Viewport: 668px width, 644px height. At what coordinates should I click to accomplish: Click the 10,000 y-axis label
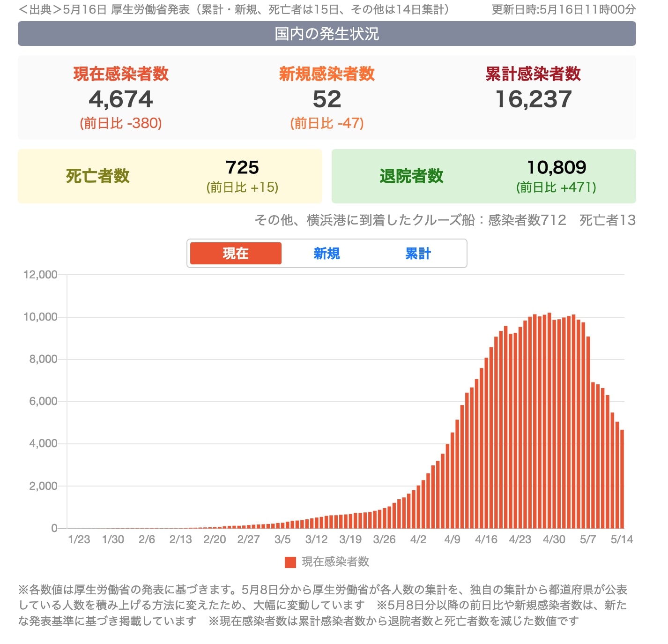[40, 317]
